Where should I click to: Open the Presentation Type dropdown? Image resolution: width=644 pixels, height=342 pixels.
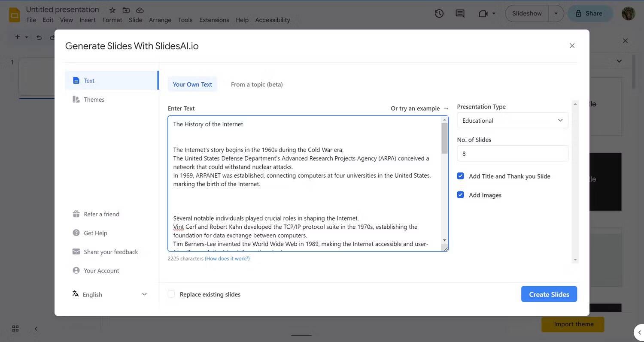[x=512, y=121]
